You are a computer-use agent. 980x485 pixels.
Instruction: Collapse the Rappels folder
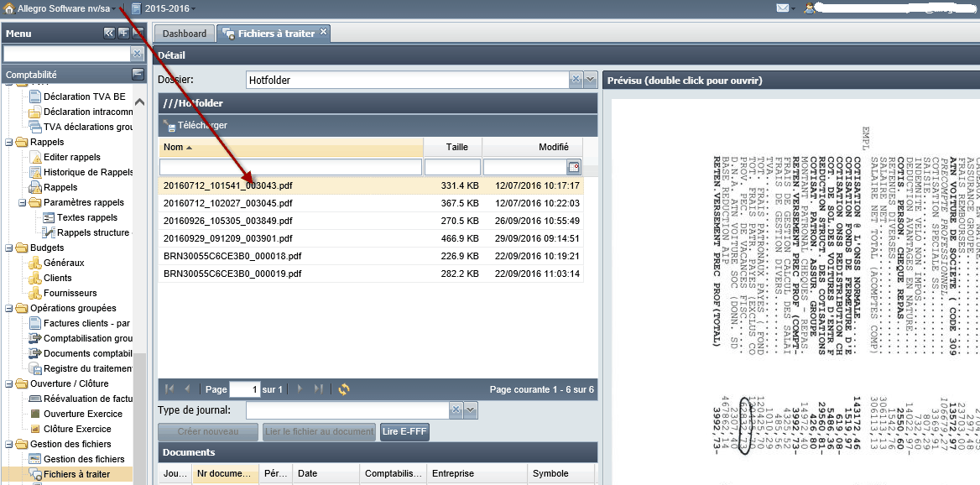[8, 143]
